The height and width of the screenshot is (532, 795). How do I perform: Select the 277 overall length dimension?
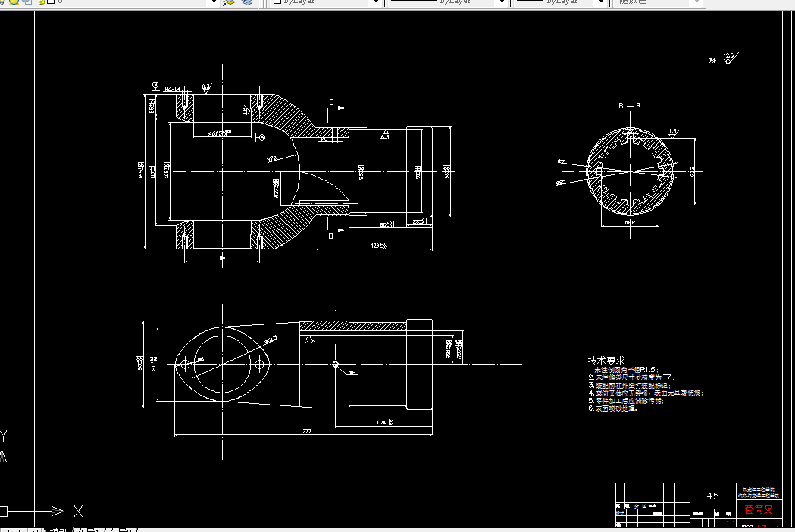(307, 431)
